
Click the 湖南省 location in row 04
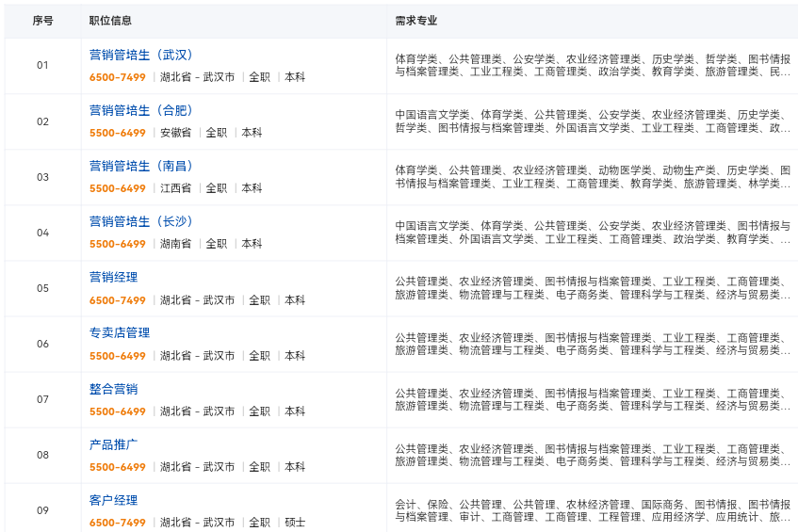[175, 244]
